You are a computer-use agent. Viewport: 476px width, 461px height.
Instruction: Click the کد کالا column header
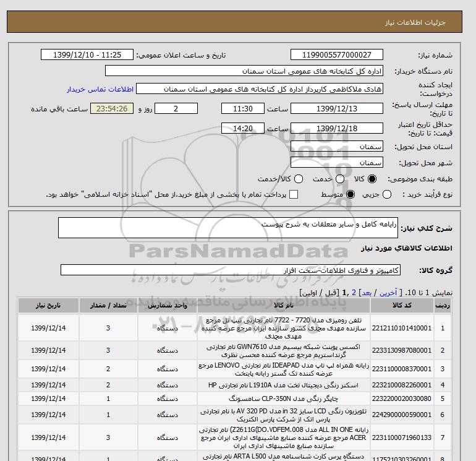pos(402,306)
